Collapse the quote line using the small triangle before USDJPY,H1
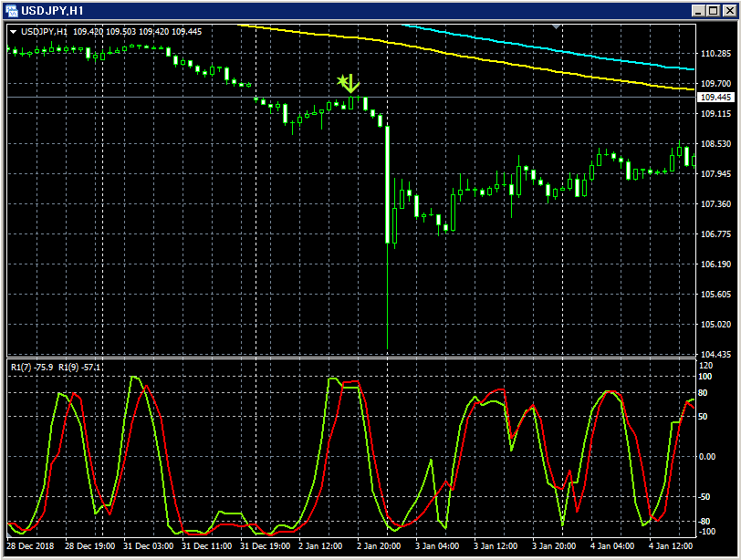This screenshot has height=560, width=741. click(12, 30)
